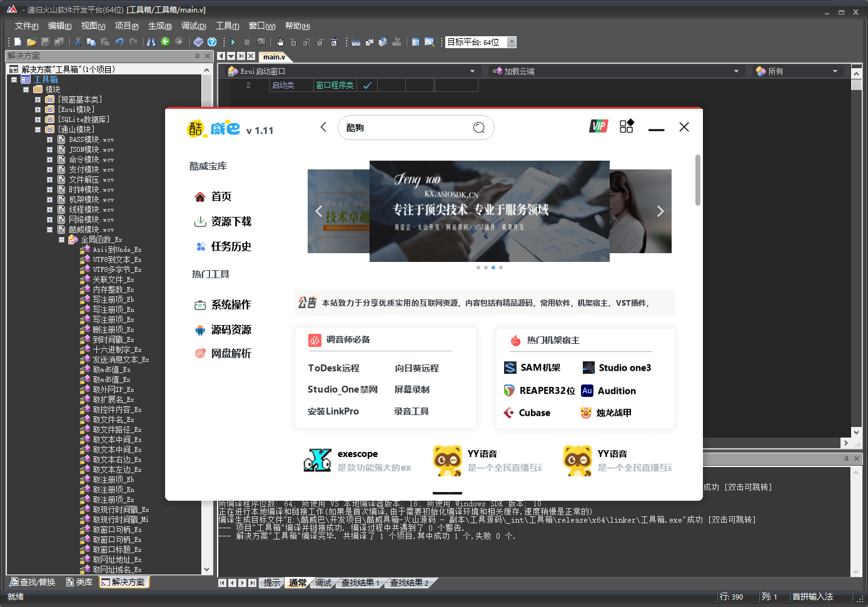The height and width of the screenshot is (607, 868).
Task: Open 网盘解析 from the dialog sidebar
Action: click(x=223, y=353)
